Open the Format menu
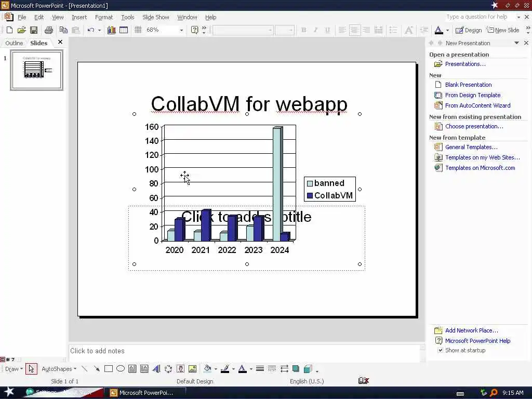532x399 pixels. (x=104, y=17)
